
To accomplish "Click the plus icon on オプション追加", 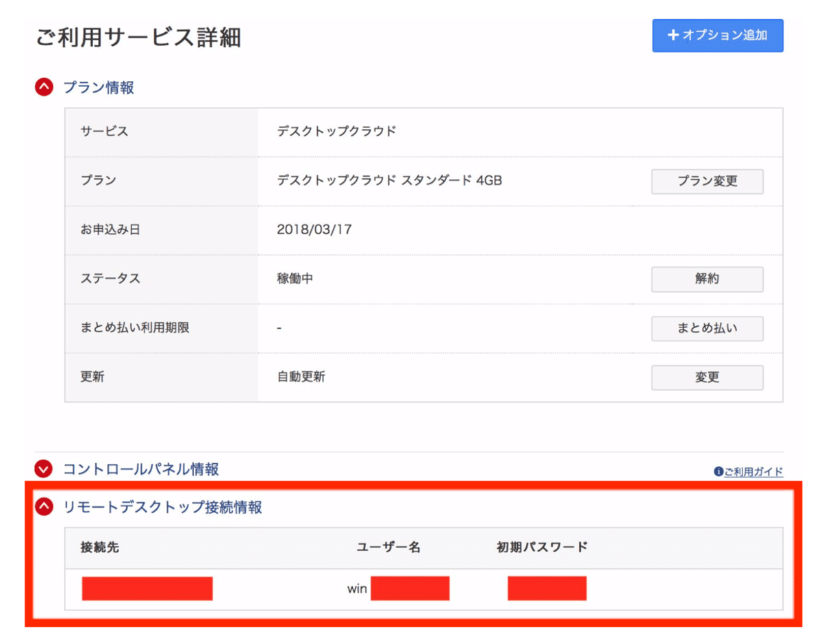I will tap(673, 35).
